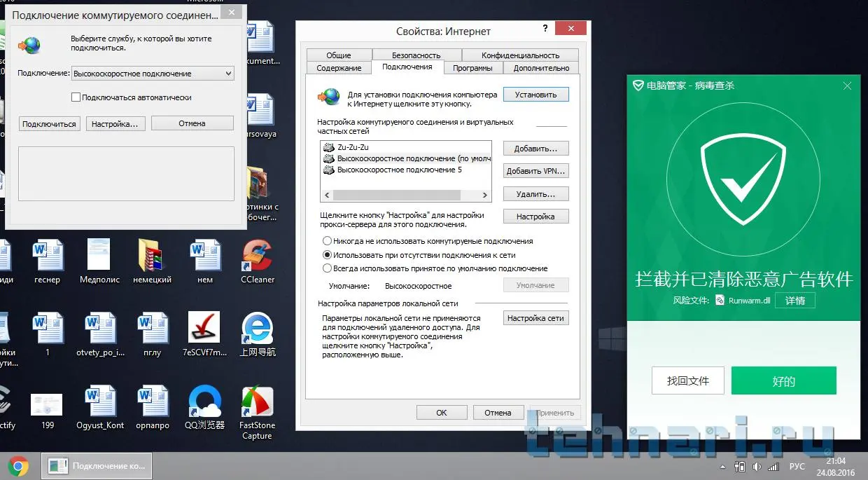Select Использовать при отсутствии подключения к сети
Screen dimensions: 868x480
point(327,255)
